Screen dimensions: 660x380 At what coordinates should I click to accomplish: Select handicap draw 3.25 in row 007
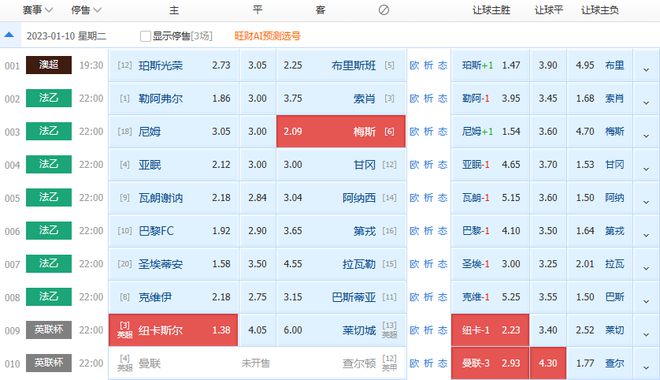pyautogui.click(x=548, y=264)
